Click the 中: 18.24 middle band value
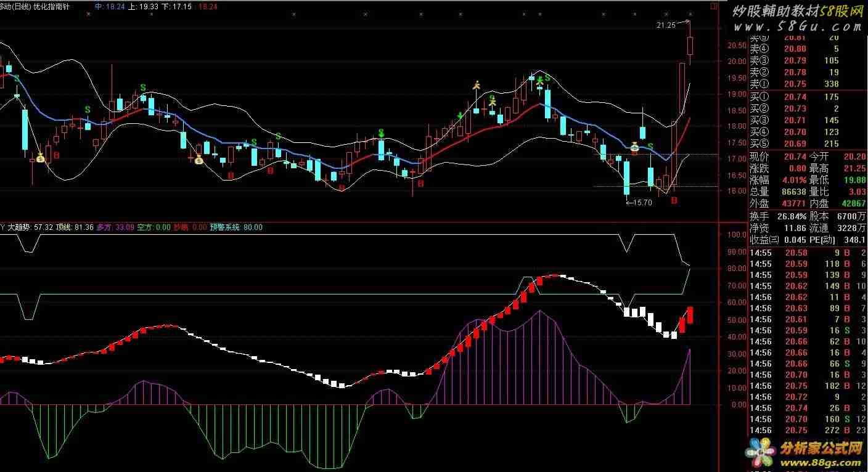 coord(110,6)
